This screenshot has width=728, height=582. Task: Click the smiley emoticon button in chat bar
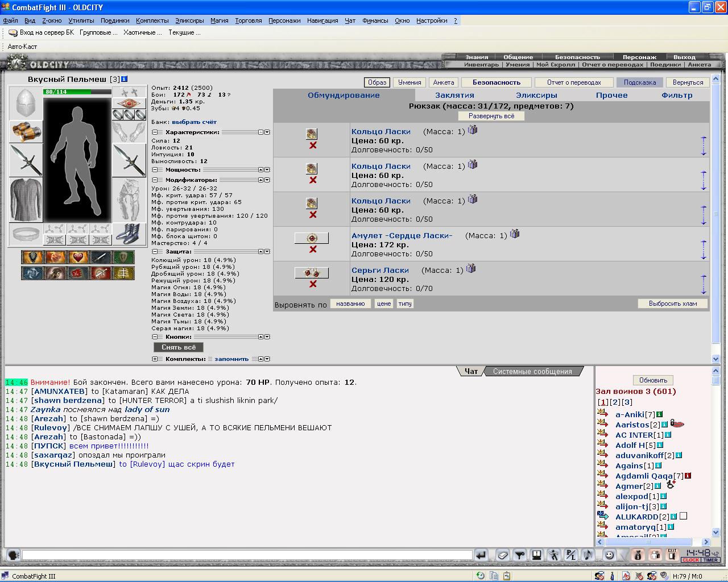click(x=609, y=555)
